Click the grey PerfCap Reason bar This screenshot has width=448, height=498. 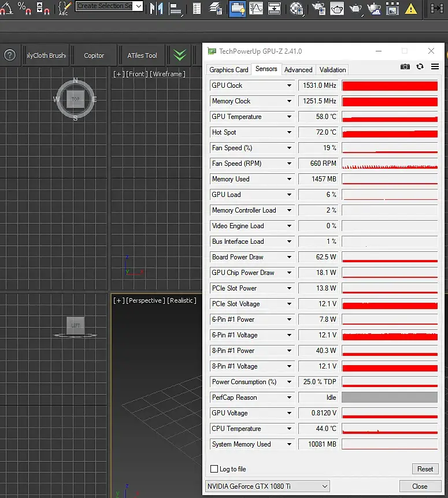tap(390, 397)
